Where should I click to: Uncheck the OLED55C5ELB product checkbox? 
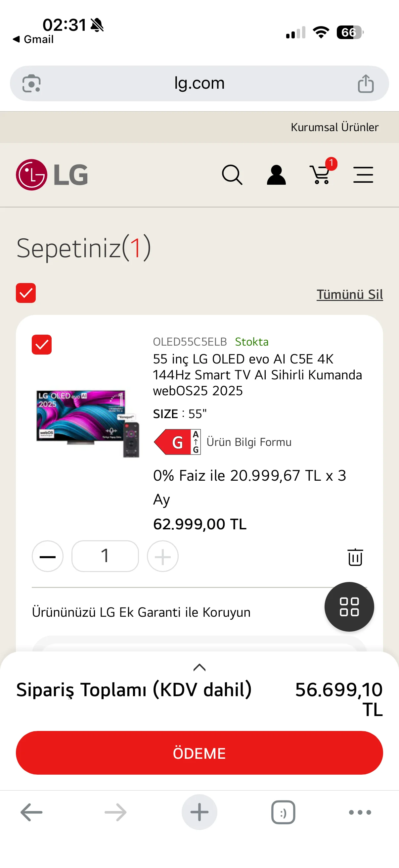[x=42, y=344]
